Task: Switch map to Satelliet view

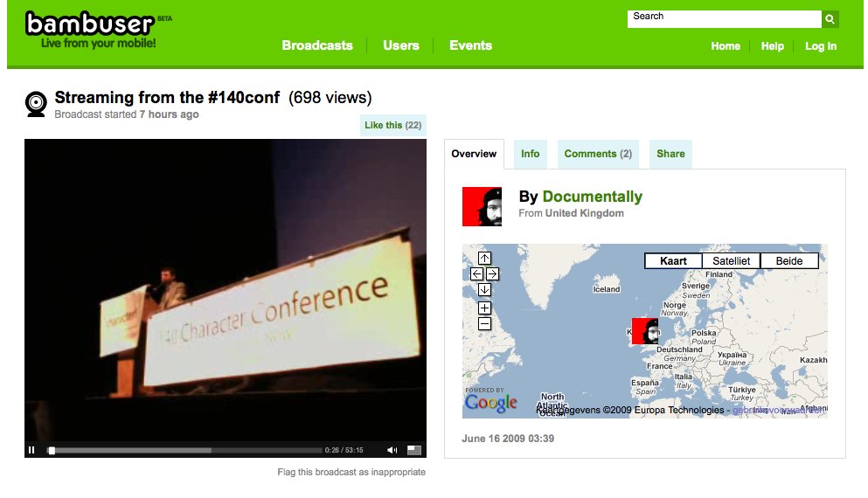Action: pyautogui.click(x=731, y=260)
